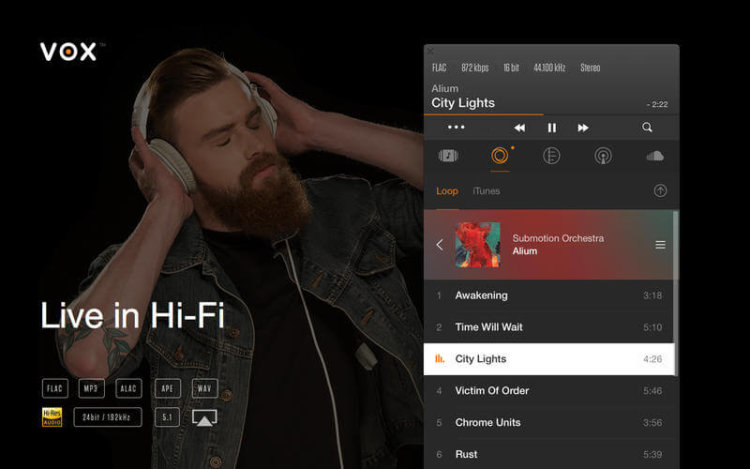Play the track Victim Of Order
750x469 pixels.
549,391
